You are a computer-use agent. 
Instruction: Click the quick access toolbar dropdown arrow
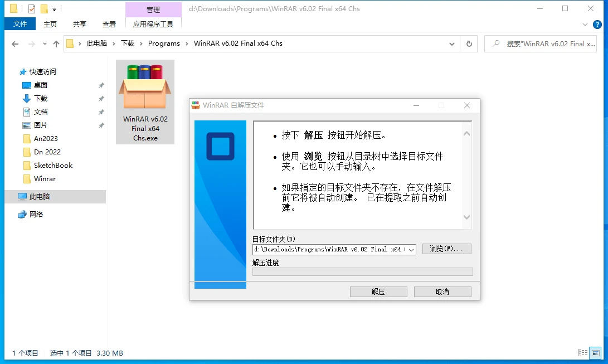54,9
